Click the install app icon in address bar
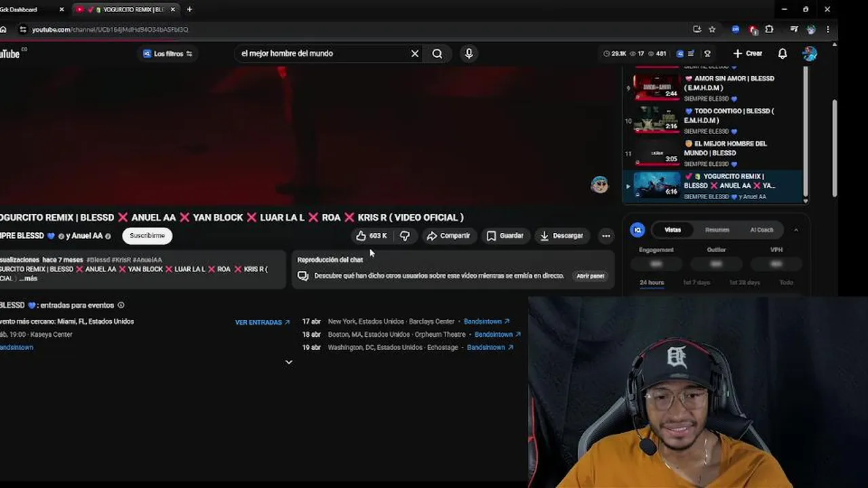This screenshot has width=868, height=488. (x=697, y=29)
